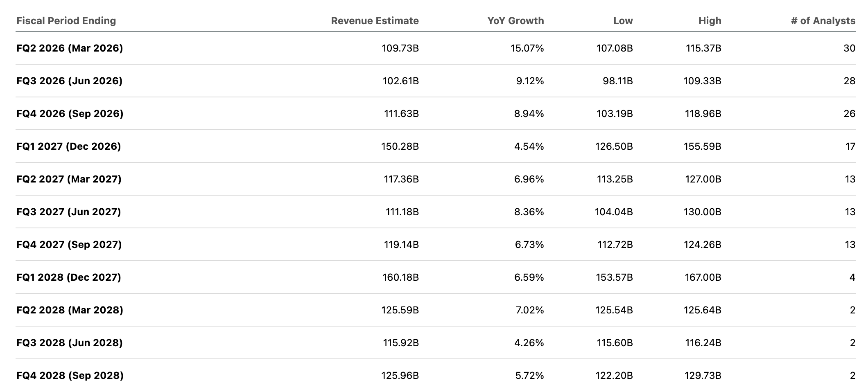
Task: Click the low estimate 125.54B
Action: (614, 310)
